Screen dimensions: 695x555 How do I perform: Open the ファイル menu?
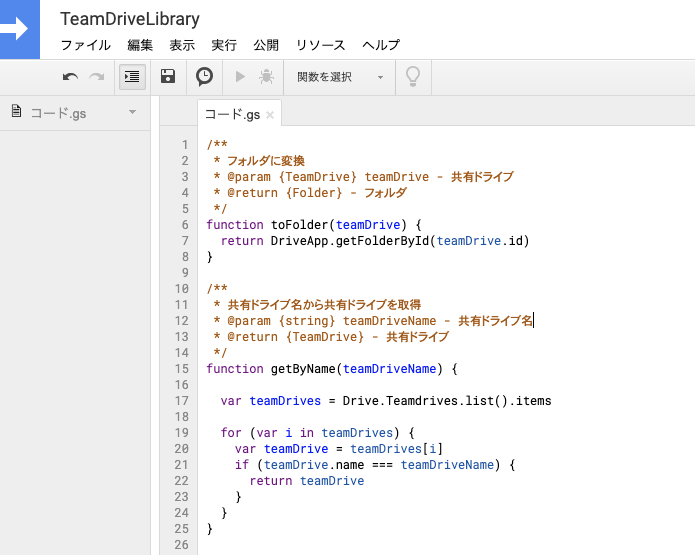(86, 45)
